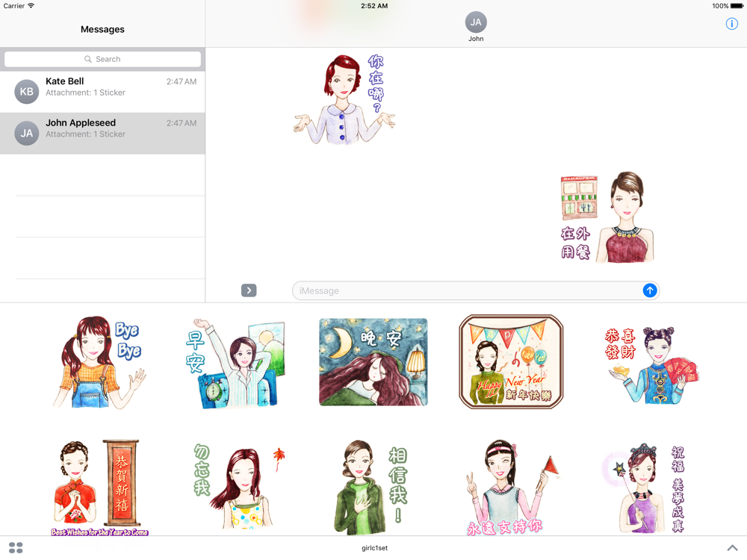The image size is (747, 560).
Task: Tap the Messages title
Action: (x=102, y=30)
